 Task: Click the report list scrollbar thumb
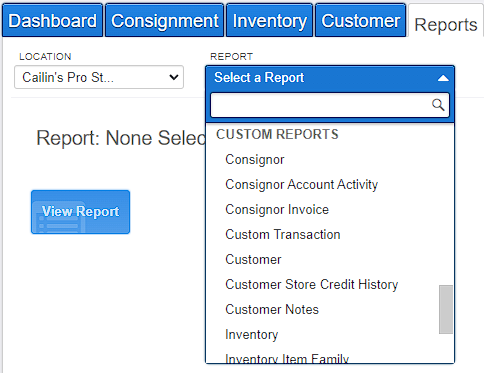[446, 309]
